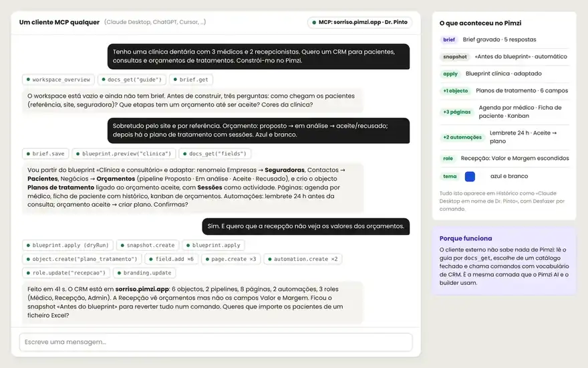Click the assistant reply 'O workspace está vazio'

(192, 100)
